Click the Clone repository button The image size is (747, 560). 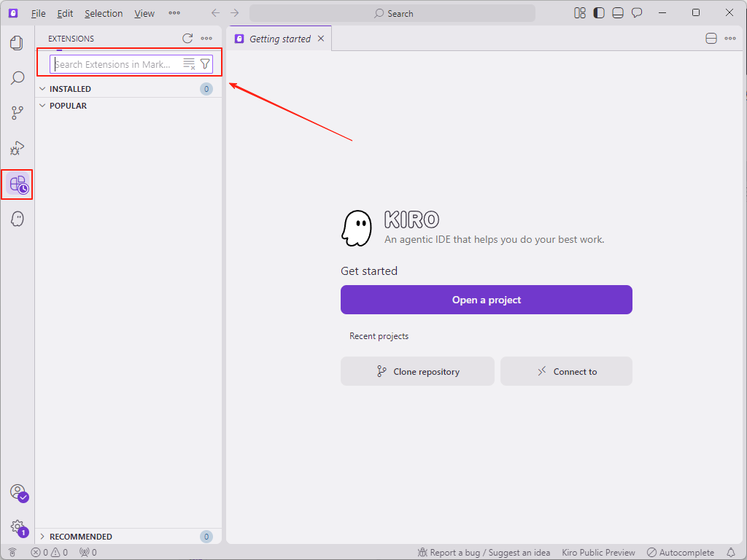click(x=417, y=371)
